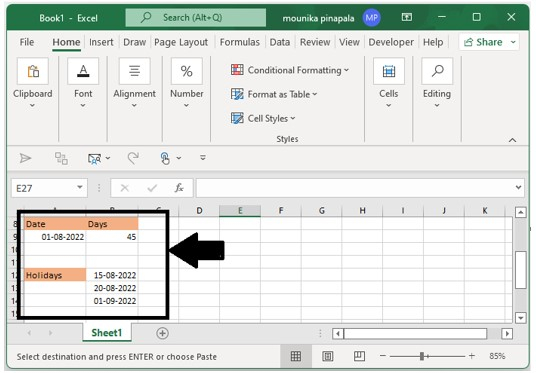The image size is (536, 373).
Task: Click the Cell Styles icon
Action: point(237,118)
